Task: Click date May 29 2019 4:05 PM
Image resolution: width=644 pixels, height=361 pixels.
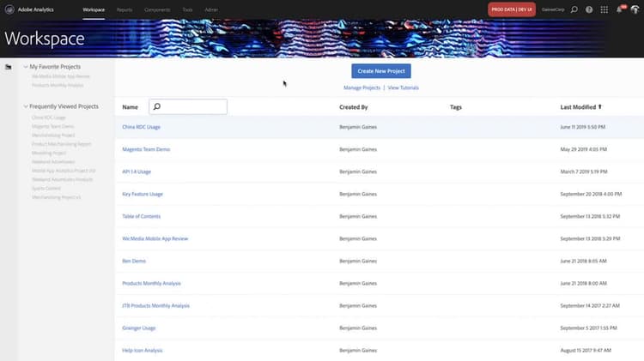Action: (x=584, y=149)
